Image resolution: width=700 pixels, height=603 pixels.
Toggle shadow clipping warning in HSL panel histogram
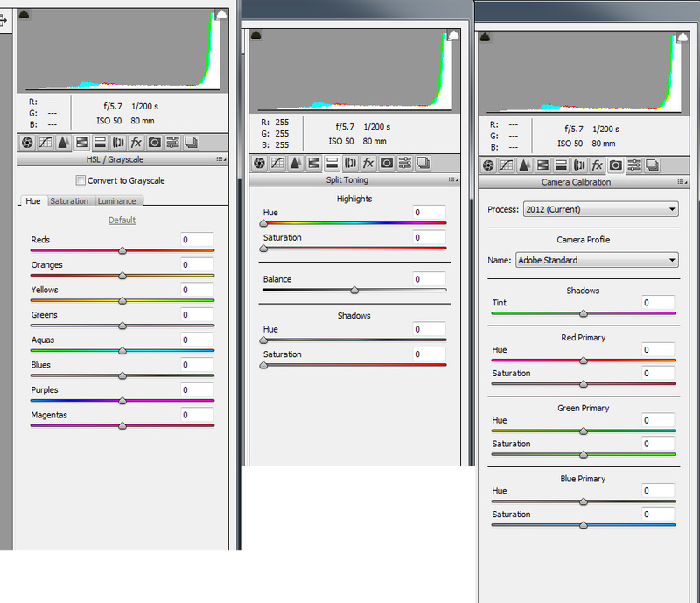pyautogui.click(x=24, y=15)
